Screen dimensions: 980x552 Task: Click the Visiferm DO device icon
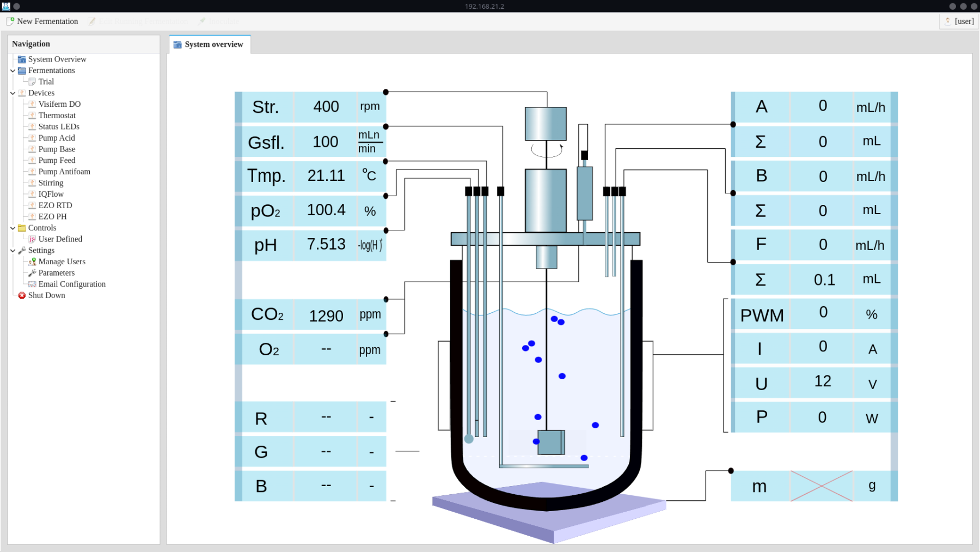(x=32, y=104)
